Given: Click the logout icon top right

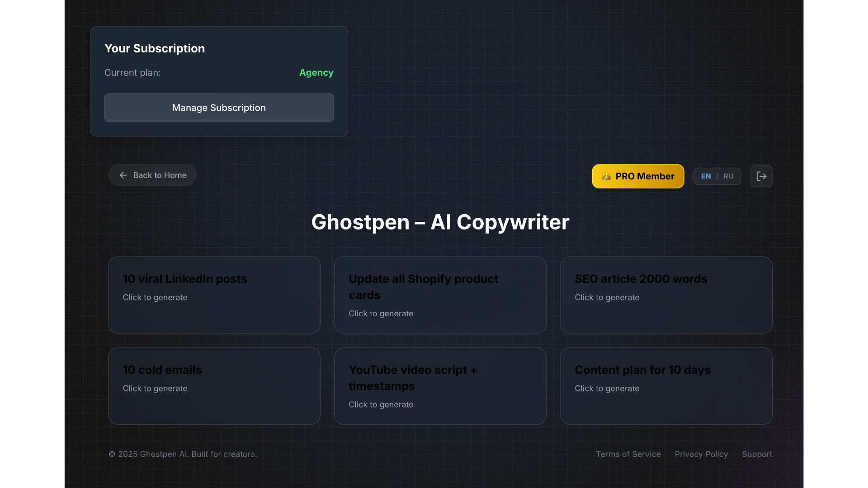Looking at the screenshot, I should [x=761, y=176].
